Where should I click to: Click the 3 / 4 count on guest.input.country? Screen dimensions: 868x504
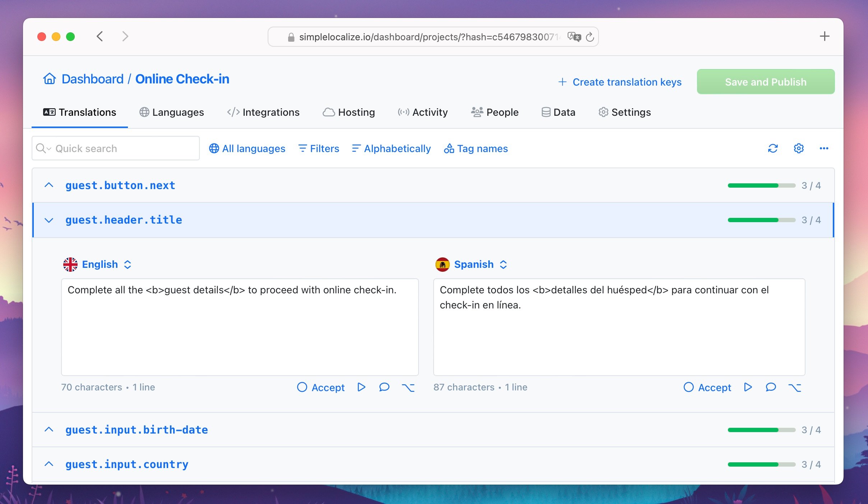pos(811,464)
